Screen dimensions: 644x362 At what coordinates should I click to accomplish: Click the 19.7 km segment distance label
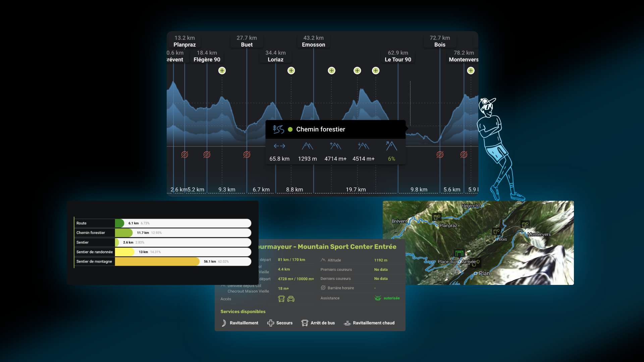pos(356,190)
